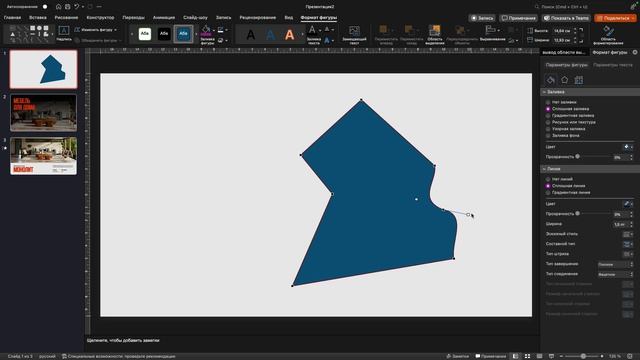Open the 'Тип соединения' dropdown
Image resolution: width=640 pixels, height=360 pixels.
click(x=615, y=274)
